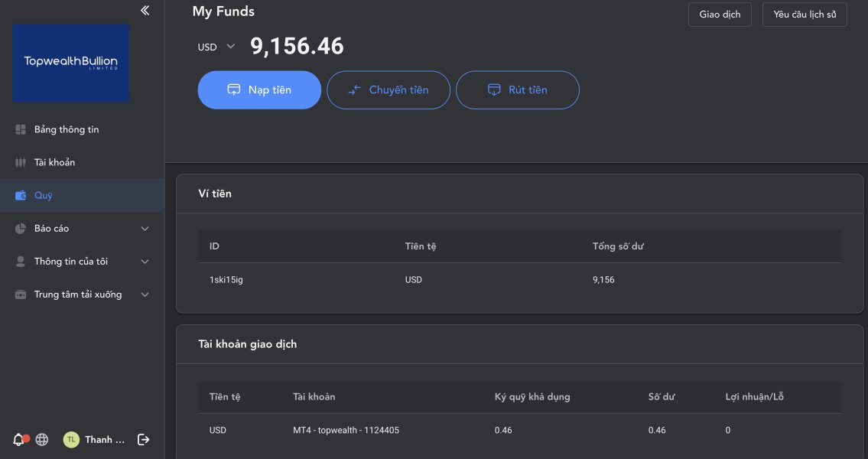Open language selector globe icon

point(42,439)
